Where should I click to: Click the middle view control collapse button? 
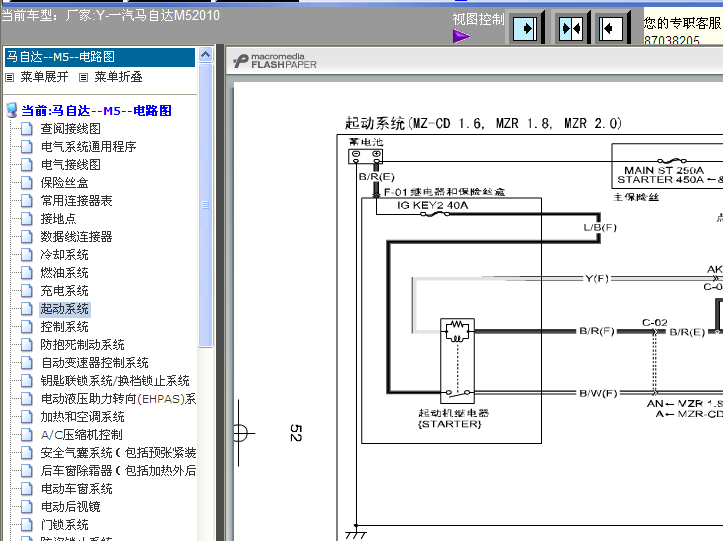coord(571,29)
